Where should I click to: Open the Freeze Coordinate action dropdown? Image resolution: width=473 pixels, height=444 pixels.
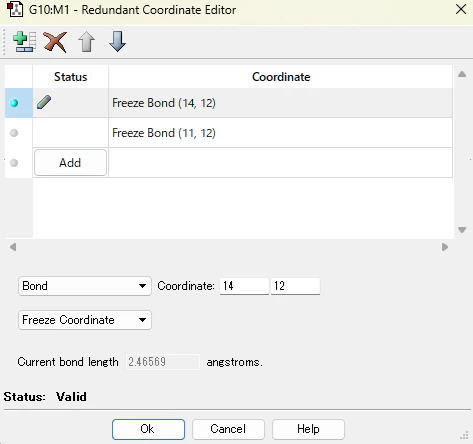(x=85, y=320)
